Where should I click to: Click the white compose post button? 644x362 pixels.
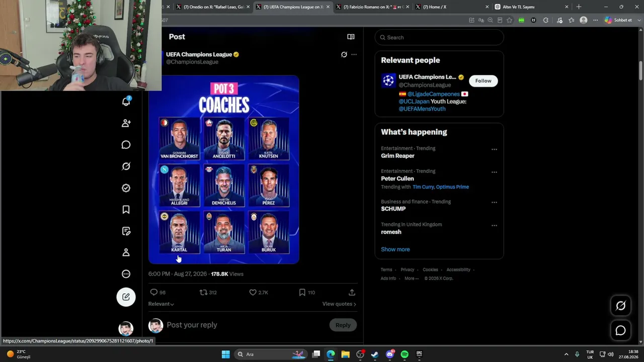pos(126,297)
